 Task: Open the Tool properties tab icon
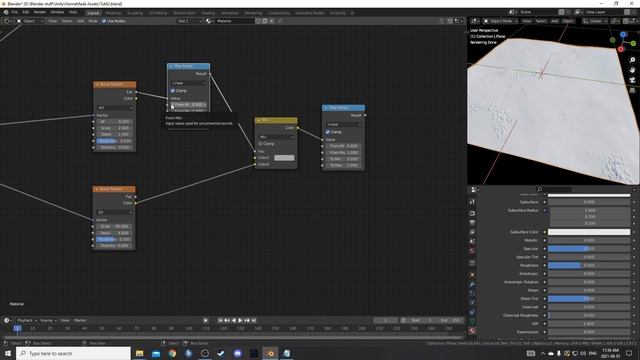[x=472, y=201]
